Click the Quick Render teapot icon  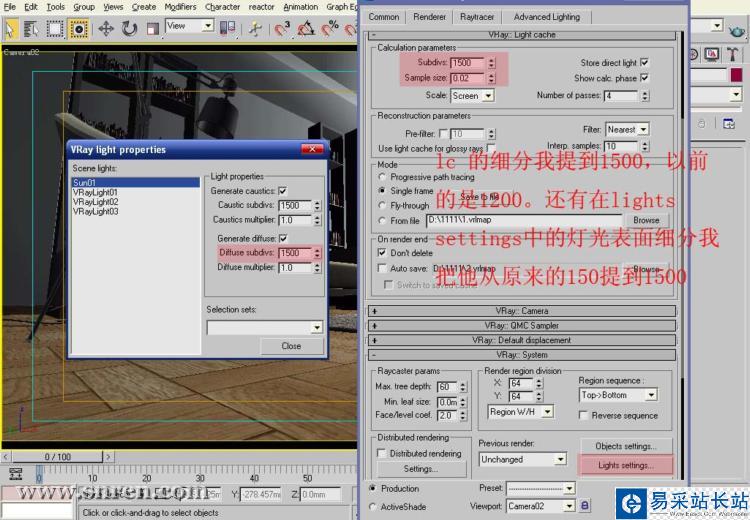click(x=737, y=32)
